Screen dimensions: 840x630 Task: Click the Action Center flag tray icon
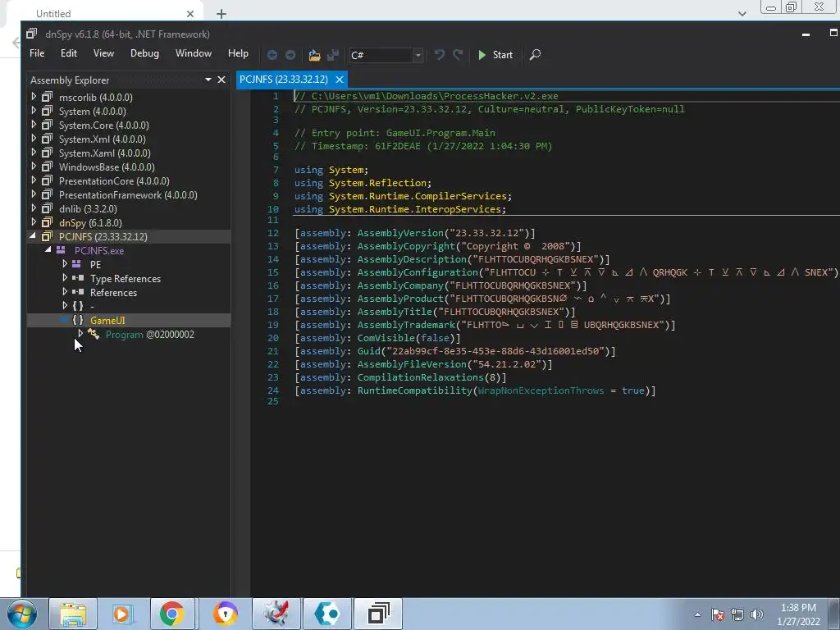pos(718,614)
